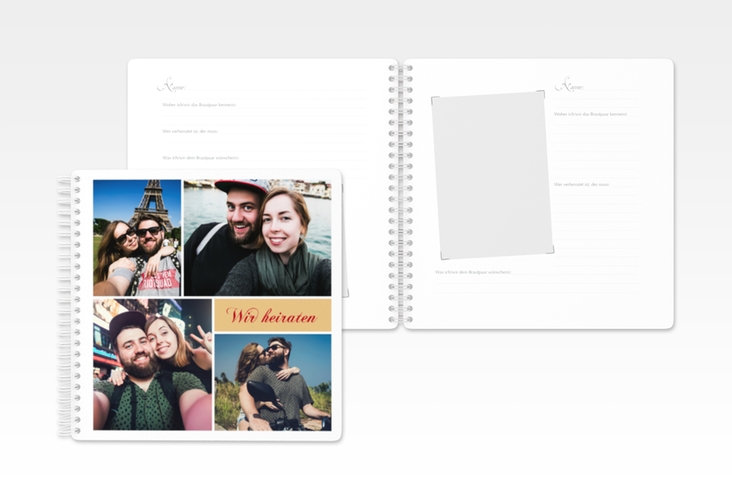
Task: Click 'Woher ich/wir das Brautpaar kenne(n)' on right page
Action: (x=591, y=114)
